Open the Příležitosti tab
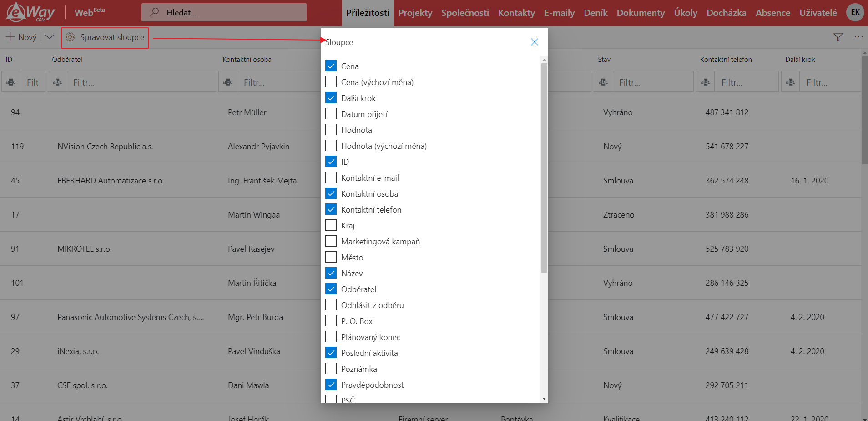This screenshot has width=868, height=421. point(368,13)
